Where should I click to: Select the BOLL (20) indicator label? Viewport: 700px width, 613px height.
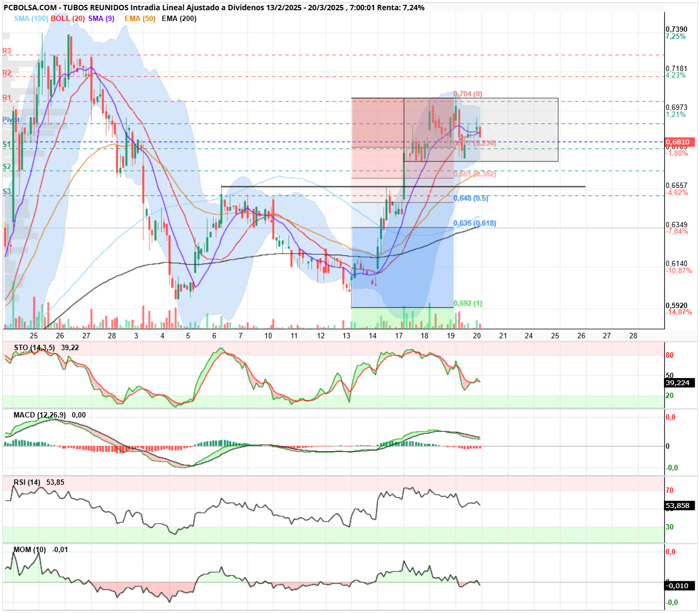68,18
